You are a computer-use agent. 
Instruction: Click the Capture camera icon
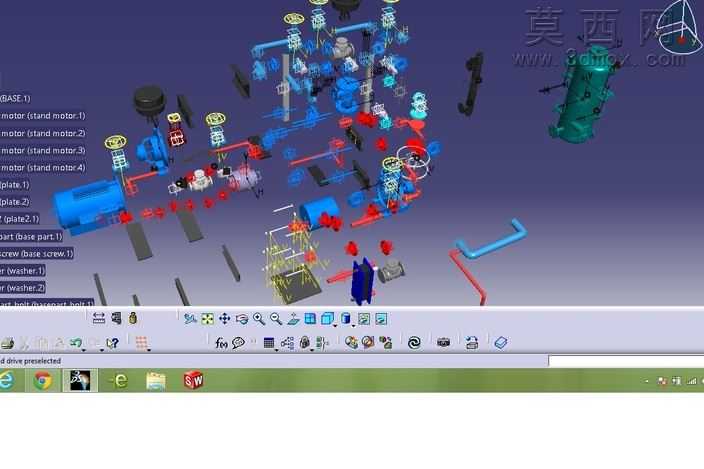(443, 343)
